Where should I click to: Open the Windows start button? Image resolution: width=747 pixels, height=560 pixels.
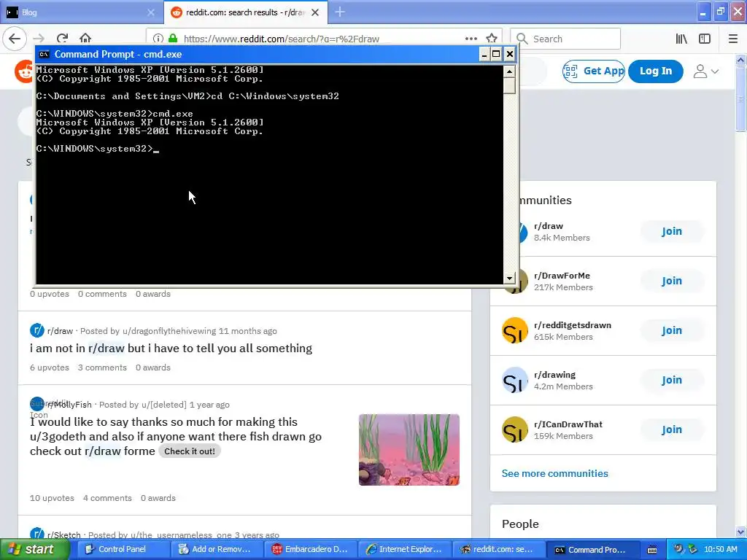click(x=35, y=549)
